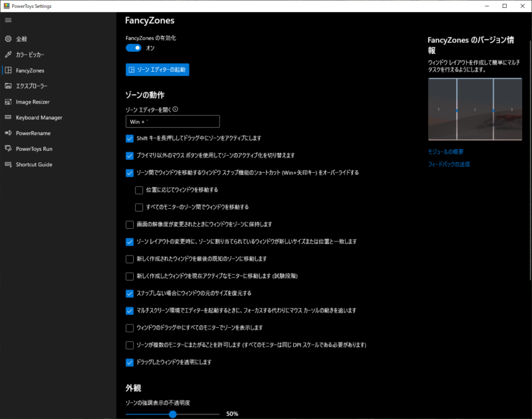Click the 外観 section heading
This screenshot has width=532, height=419.
point(134,388)
